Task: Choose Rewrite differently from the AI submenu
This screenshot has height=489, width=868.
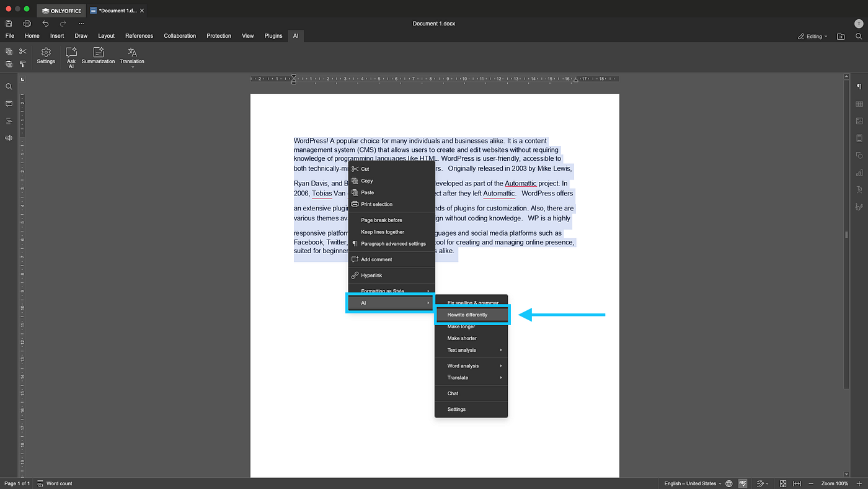Action: click(472, 315)
